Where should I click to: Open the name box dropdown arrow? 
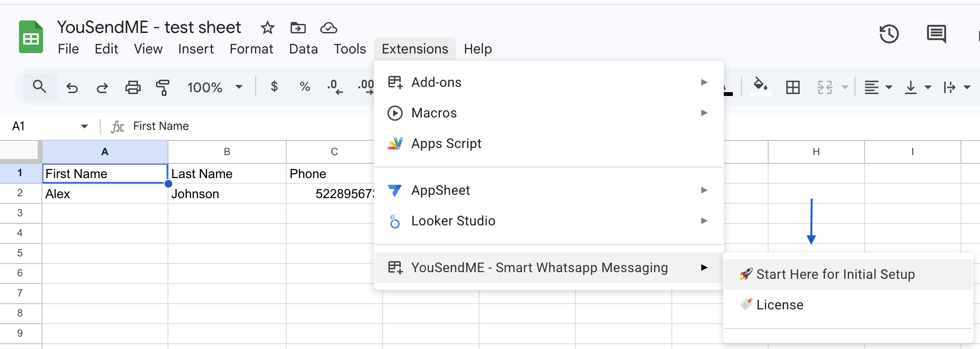point(84,126)
